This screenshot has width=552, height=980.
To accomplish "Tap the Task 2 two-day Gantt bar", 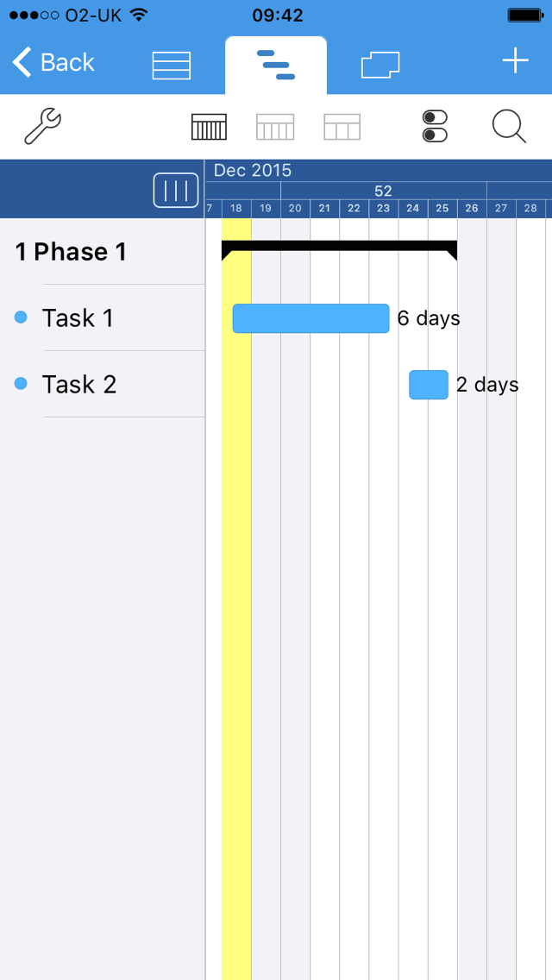I will click(429, 385).
